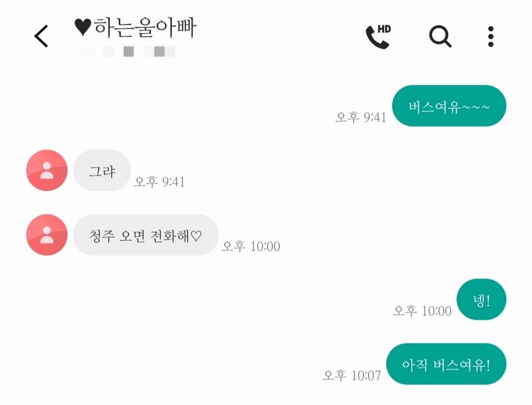532x405 pixels.
Task: Open the three-dot more options menu
Action: click(491, 36)
